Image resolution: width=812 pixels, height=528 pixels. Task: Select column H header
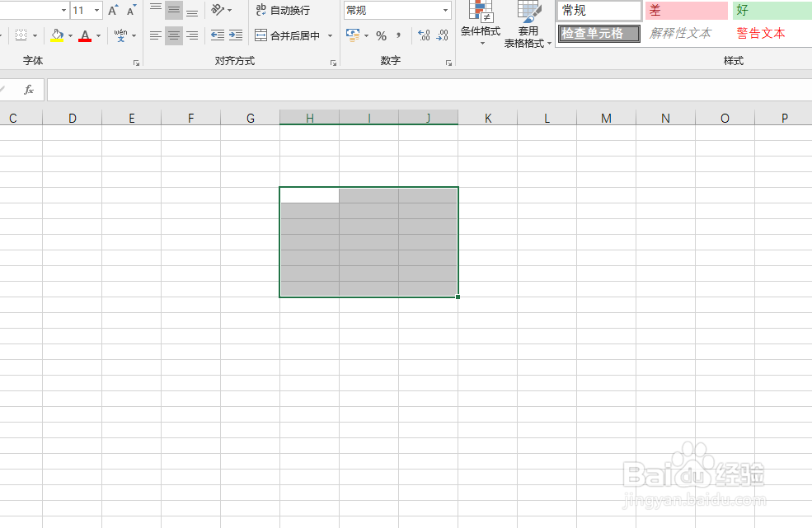click(310, 118)
